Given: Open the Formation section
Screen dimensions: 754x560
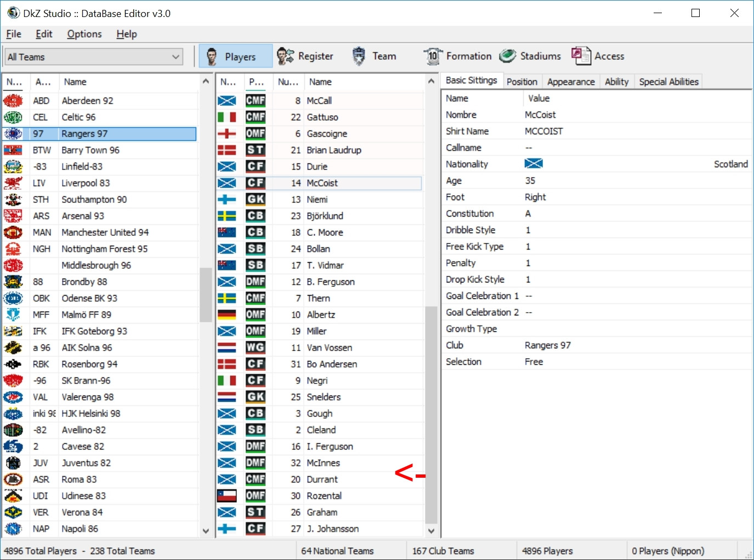Looking at the screenshot, I should click(457, 56).
